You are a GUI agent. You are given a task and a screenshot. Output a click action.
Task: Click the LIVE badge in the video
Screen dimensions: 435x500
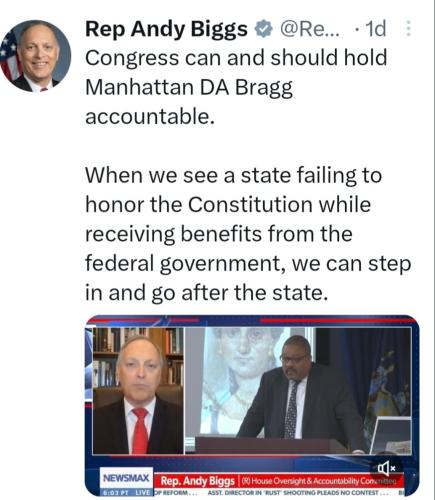tap(143, 492)
